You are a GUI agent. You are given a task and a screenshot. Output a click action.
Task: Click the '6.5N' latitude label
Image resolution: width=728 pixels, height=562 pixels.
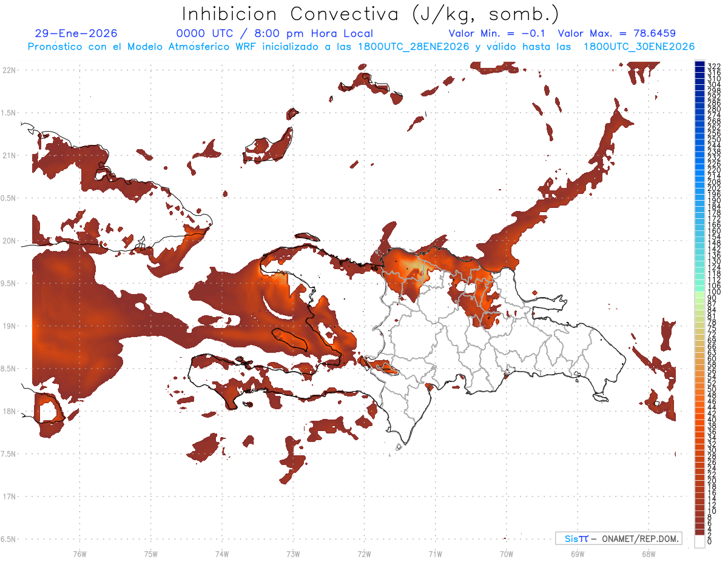click(9, 540)
